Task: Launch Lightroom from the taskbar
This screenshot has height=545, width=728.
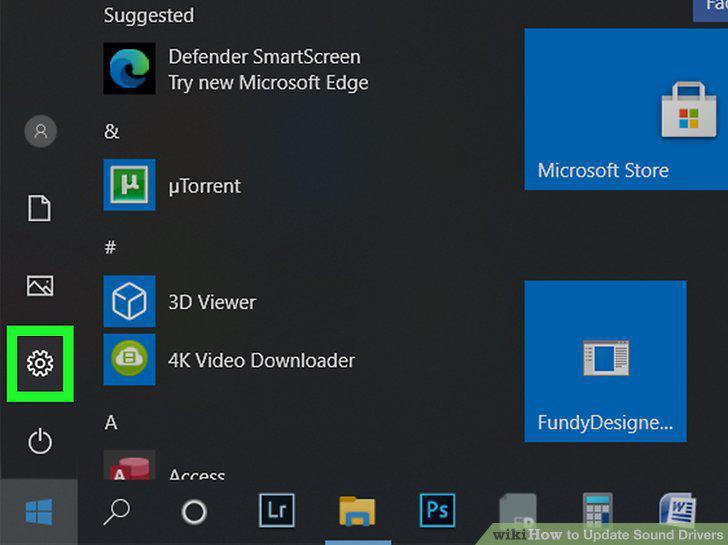Action: (x=277, y=510)
